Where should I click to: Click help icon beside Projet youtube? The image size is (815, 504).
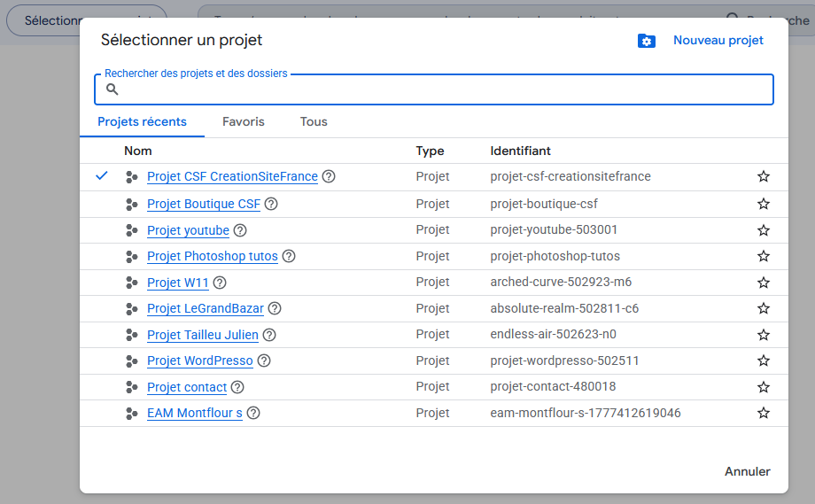click(239, 230)
